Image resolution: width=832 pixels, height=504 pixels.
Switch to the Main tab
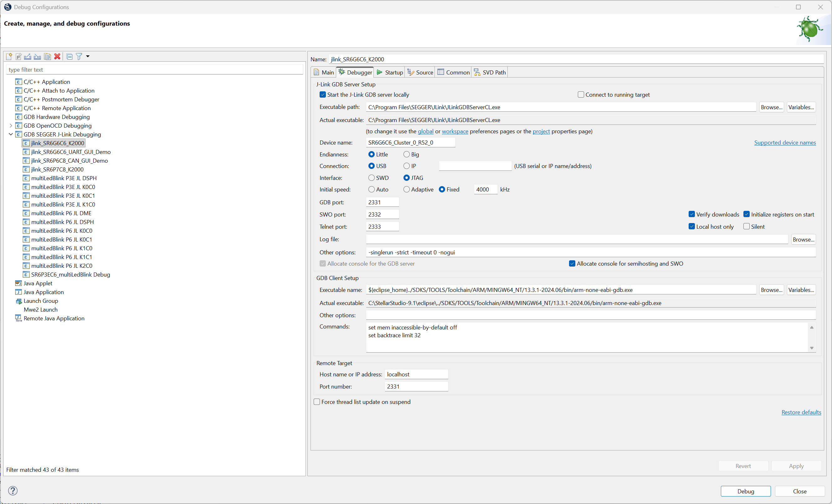324,72
